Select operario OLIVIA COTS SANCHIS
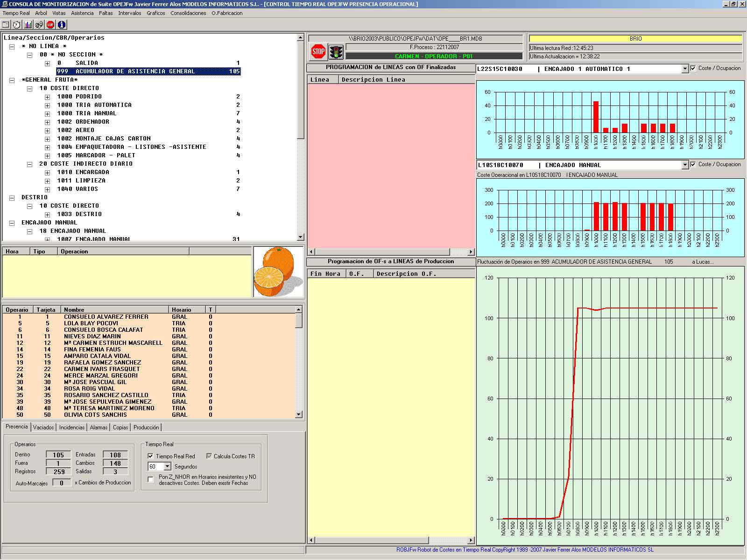This screenshot has width=747, height=560. point(149,415)
